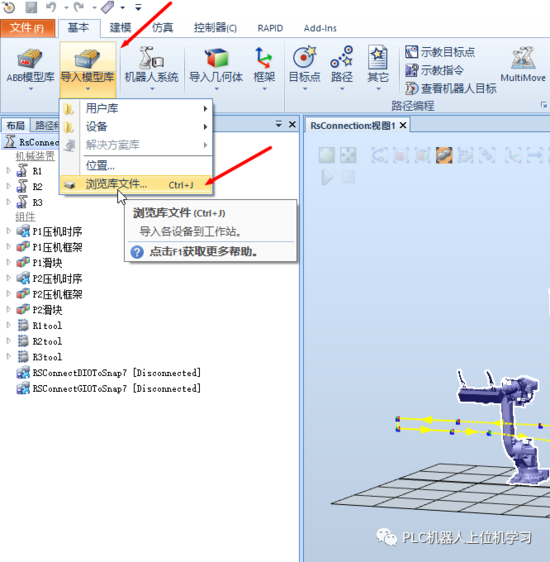Open the layout panel options dropdown
The width and height of the screenshot is (550, 562).
click(278, 124)
